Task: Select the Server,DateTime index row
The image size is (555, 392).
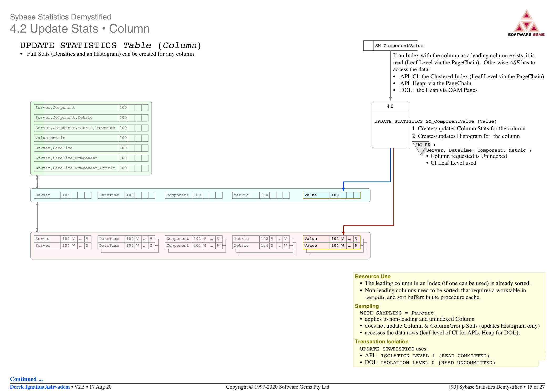Action: pyautogui.click(x=91, y=148)
